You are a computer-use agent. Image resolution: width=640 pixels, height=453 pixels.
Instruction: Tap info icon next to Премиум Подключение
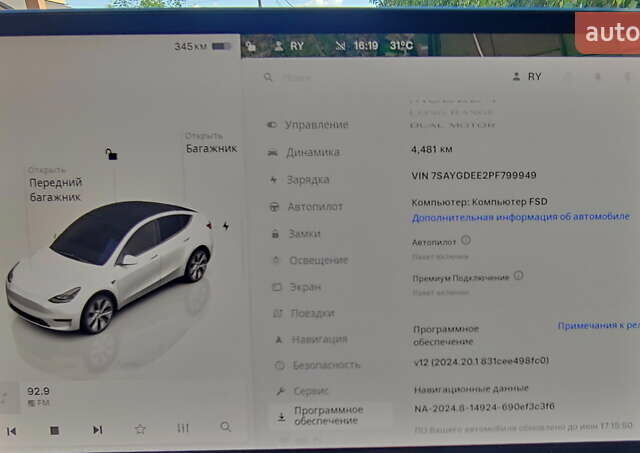[518, 275]
